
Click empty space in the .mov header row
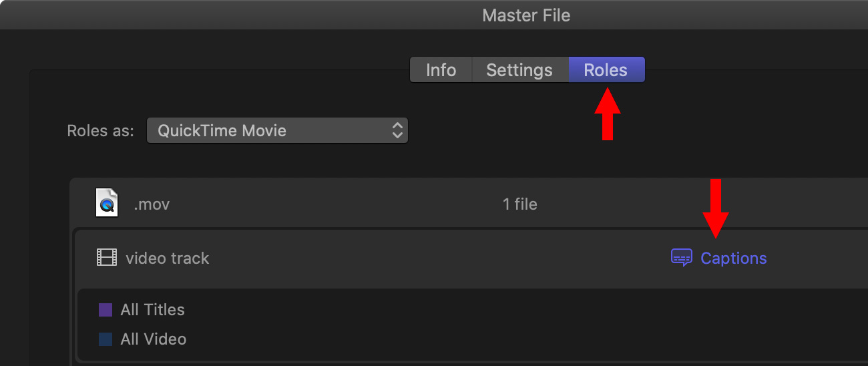tap(334, 204)
